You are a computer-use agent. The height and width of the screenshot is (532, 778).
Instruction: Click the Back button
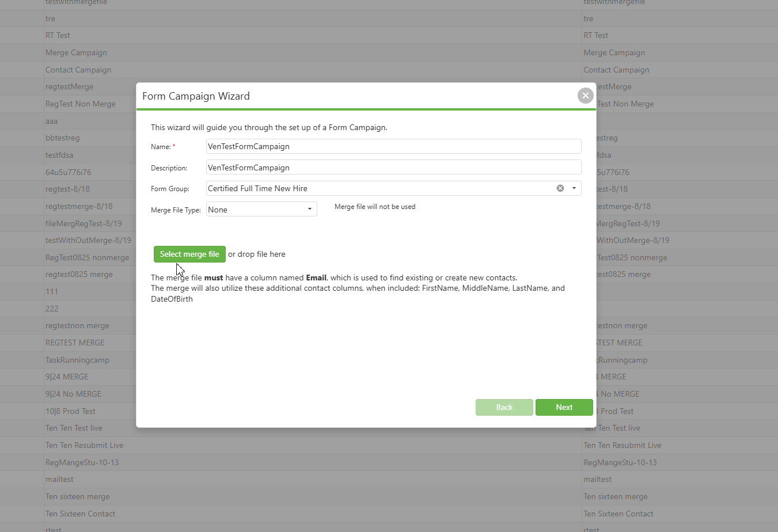504,407
